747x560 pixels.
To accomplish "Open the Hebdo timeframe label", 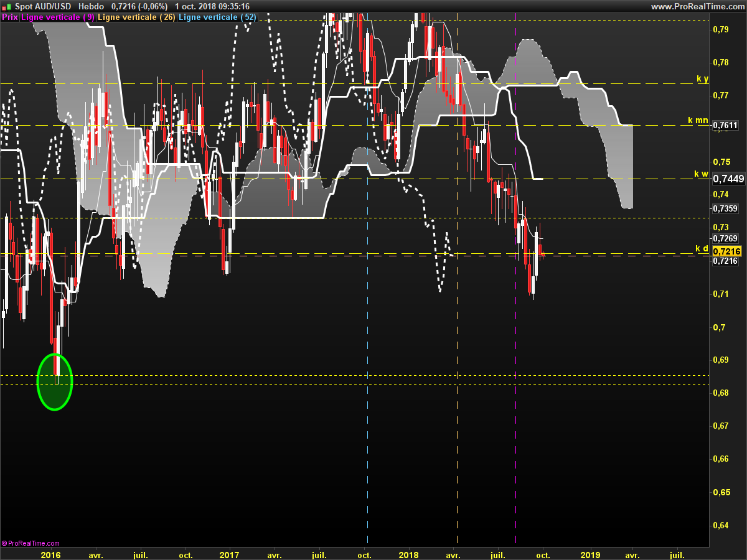I will [91, 6].
